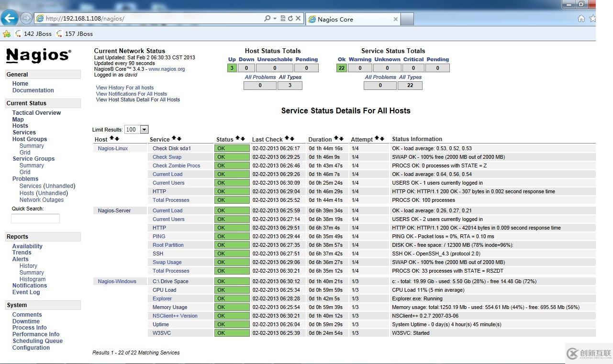Open Home in General menu
Viewport: 613px width, 364px height.
coord(20,84)
